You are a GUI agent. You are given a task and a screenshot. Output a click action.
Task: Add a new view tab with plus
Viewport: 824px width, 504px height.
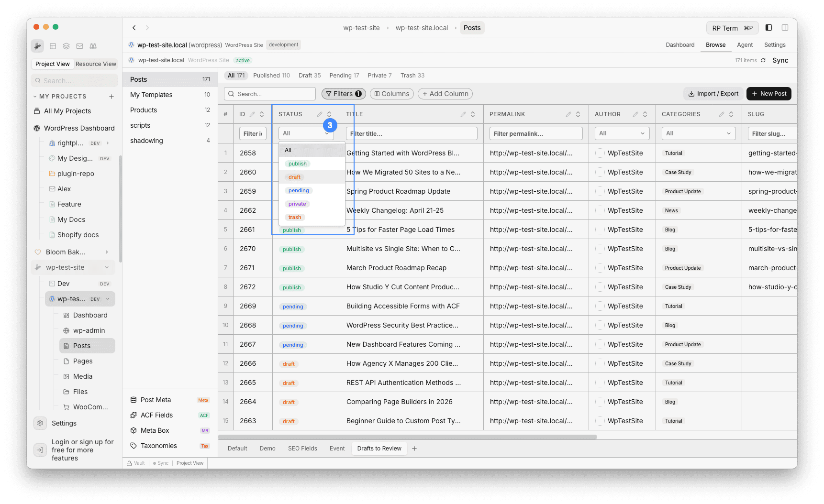coord(414,449)
